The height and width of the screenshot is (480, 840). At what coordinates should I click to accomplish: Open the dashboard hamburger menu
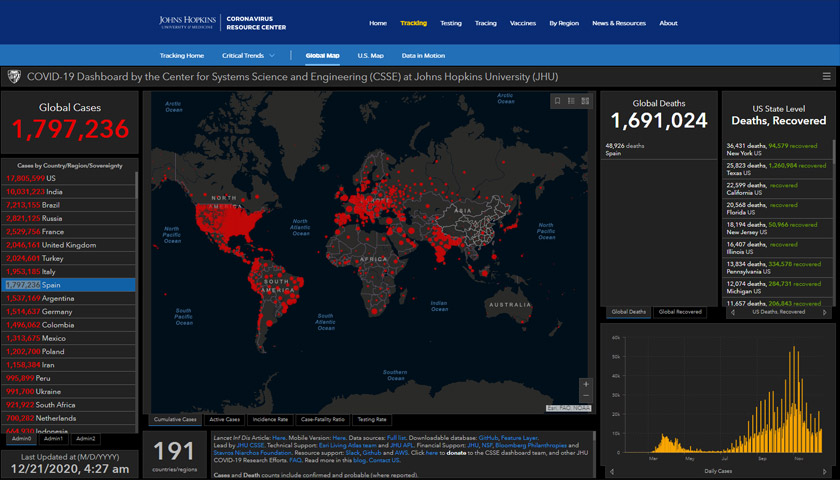pyautogui.click(x=826, y=76)
